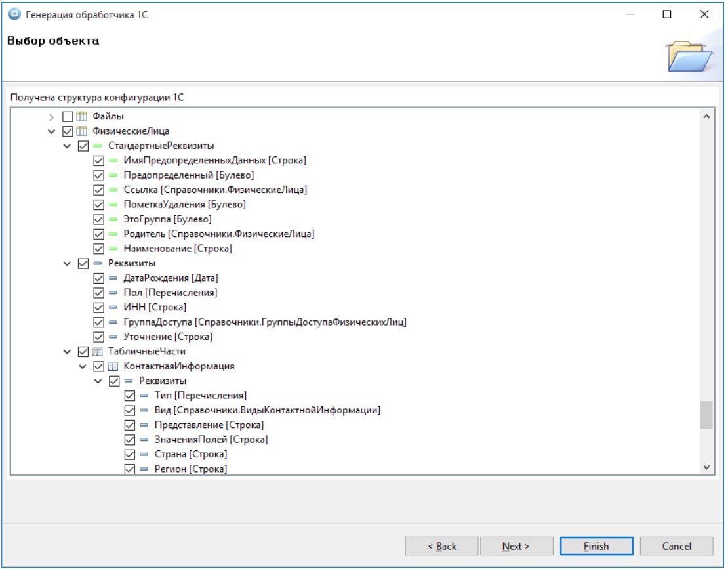Screen dimensions: 728x569
Task: Click green icon beside ПометкаУдаления
Action: pos(113,204)
